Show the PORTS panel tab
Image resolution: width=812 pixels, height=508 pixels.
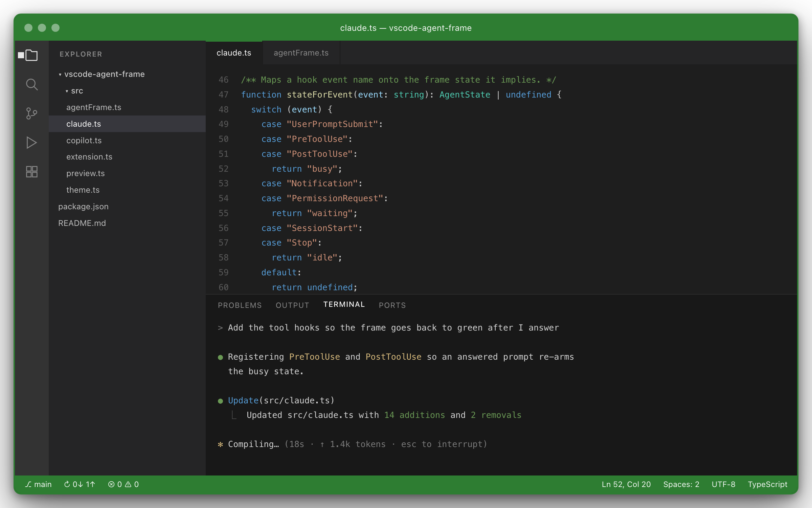pyautogui.click(x=392, y=305)
